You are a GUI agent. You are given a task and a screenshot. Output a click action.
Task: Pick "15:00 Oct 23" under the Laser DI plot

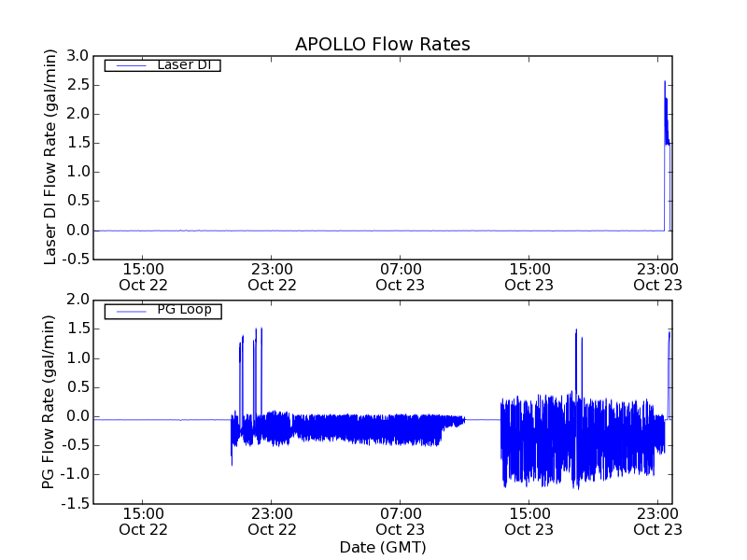tap(529, 277)
